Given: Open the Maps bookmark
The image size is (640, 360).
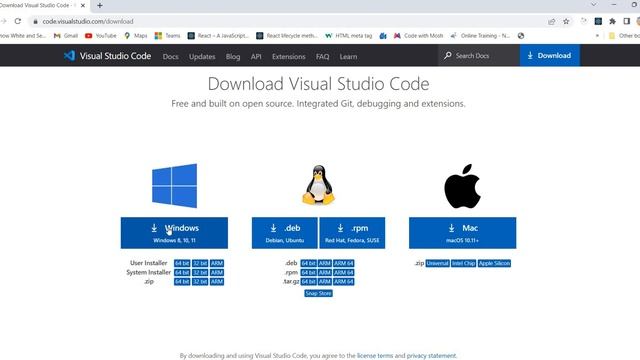Looking at the screenshot, I should click(x=136, y=36).
